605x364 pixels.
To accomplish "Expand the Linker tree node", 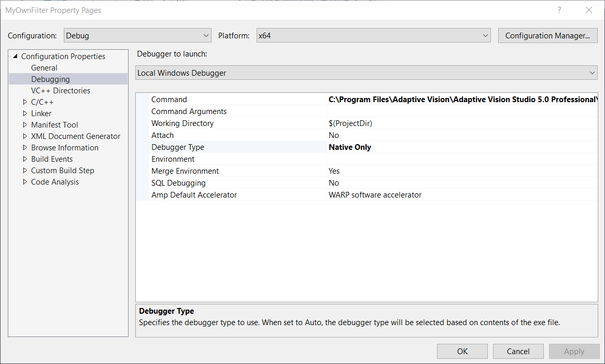I will 25,114.
